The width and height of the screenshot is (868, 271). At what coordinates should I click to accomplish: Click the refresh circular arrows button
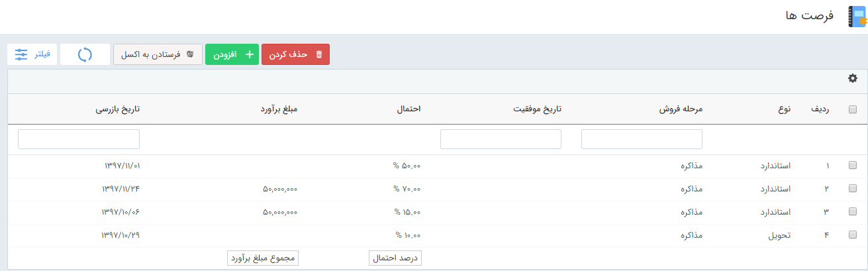(85, 54)
